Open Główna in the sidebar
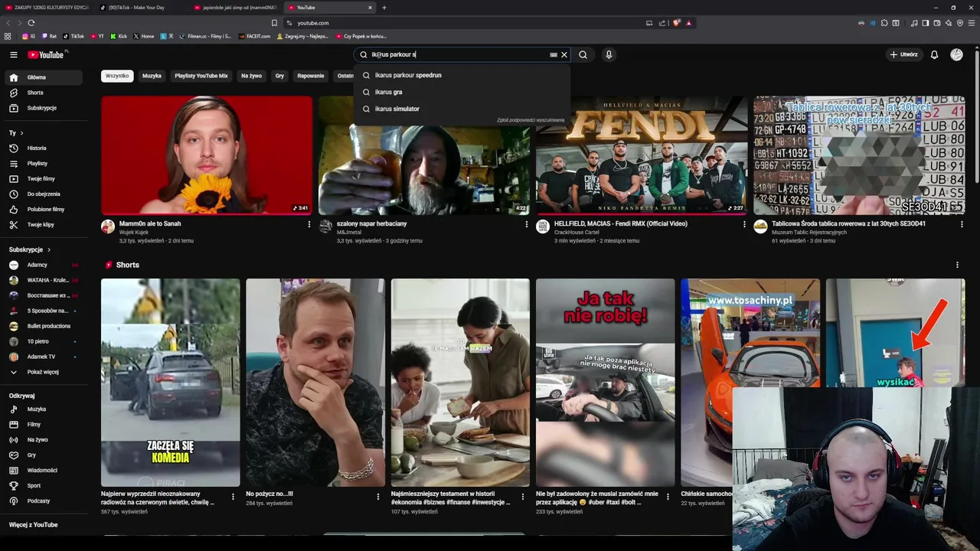980x551 pixels. [44, 77]
